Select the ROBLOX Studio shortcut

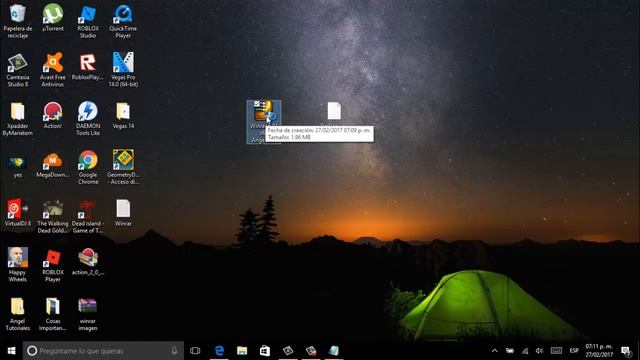coord(88,20)
